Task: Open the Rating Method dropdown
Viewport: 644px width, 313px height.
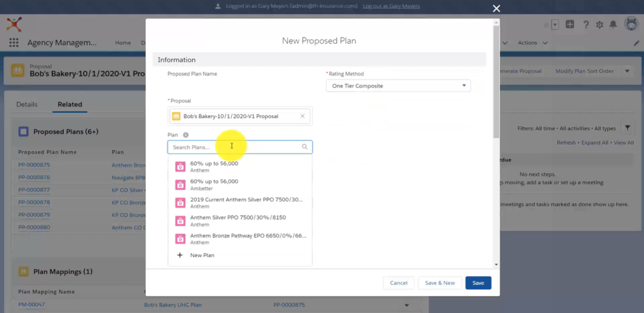Action: point(463,86)
